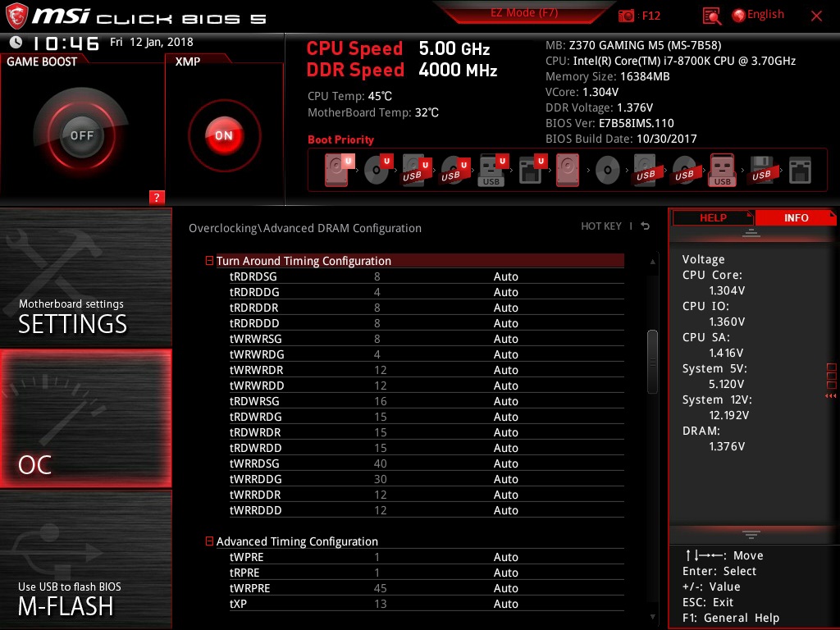
Task: Select the legacy hard disk boot icon without U badge
Action: tap(568, 170)
